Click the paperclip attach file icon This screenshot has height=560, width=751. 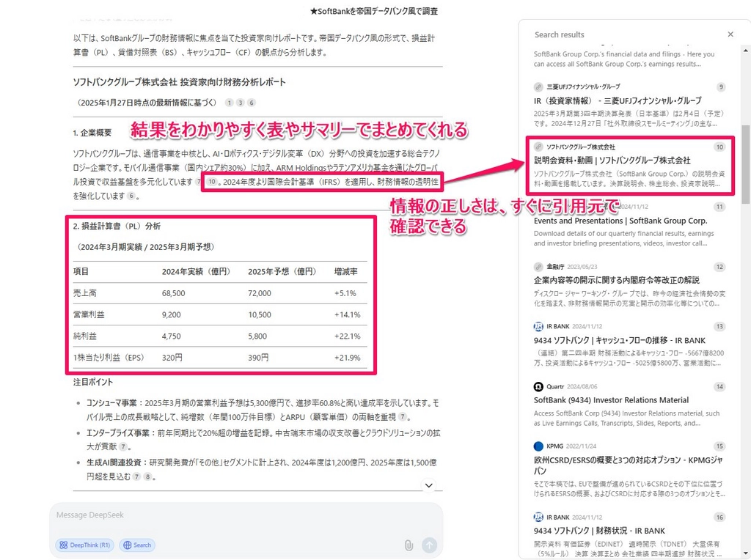[x=409, y=545]
